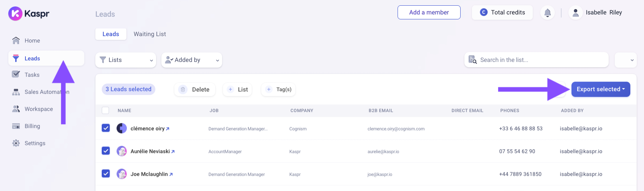Click the JOB column header
644x191 pixels.
pos(214,110)
